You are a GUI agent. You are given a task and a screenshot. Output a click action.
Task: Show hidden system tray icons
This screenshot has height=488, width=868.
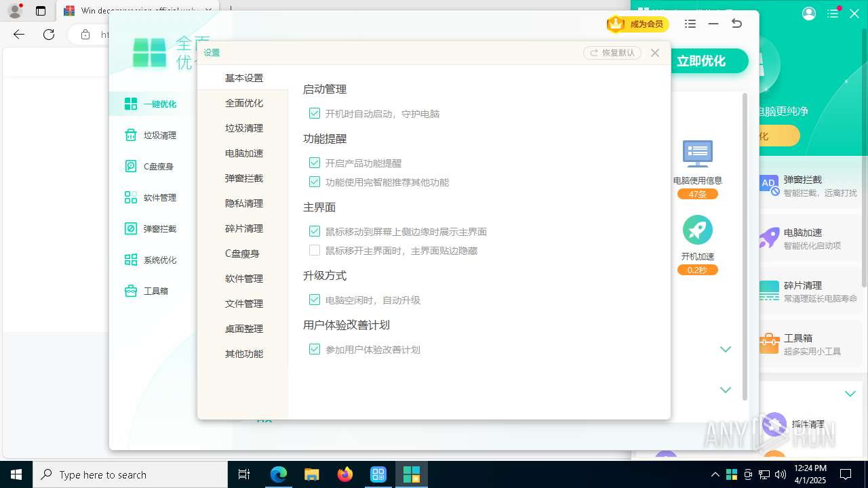(x=715, y=474)
